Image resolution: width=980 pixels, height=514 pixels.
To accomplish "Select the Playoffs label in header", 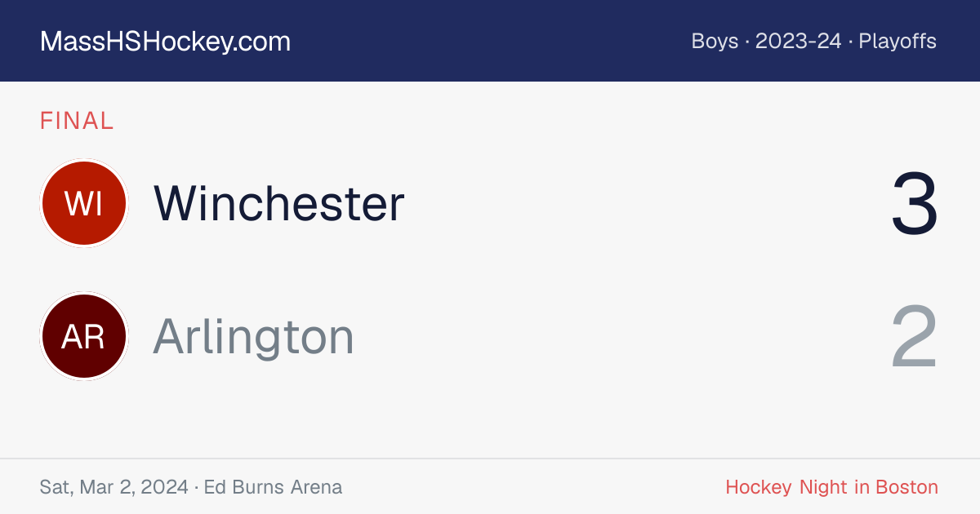I will click(898, 41).
